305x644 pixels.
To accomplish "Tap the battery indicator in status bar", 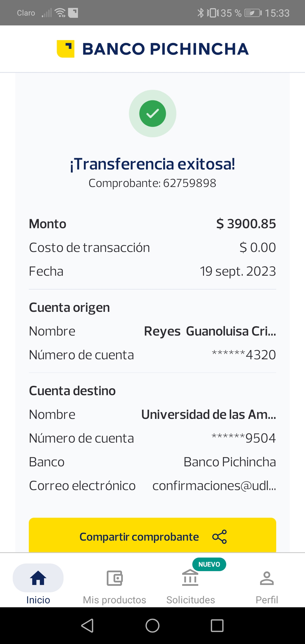I will tap(253, 13).
